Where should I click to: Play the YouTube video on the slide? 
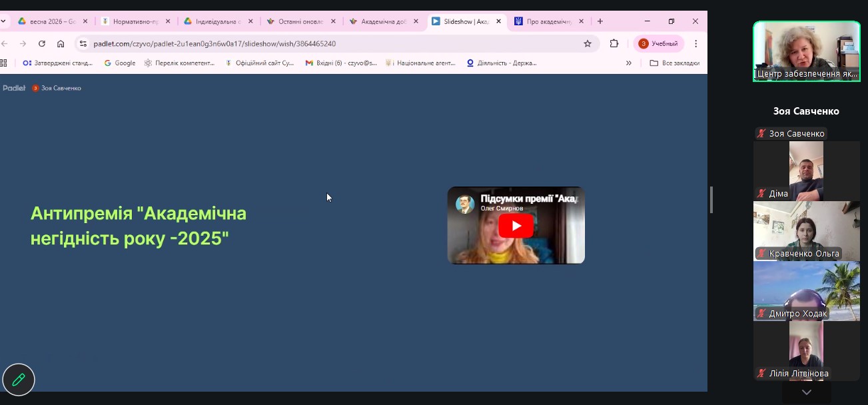516,226
